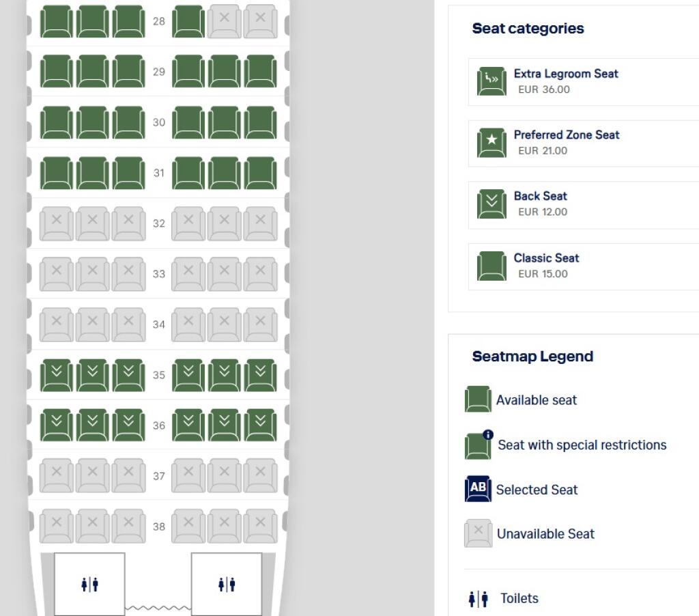Click the Available seat legend icon
Viewport: 699px width, 616px height.
click(x=478, y=400)
